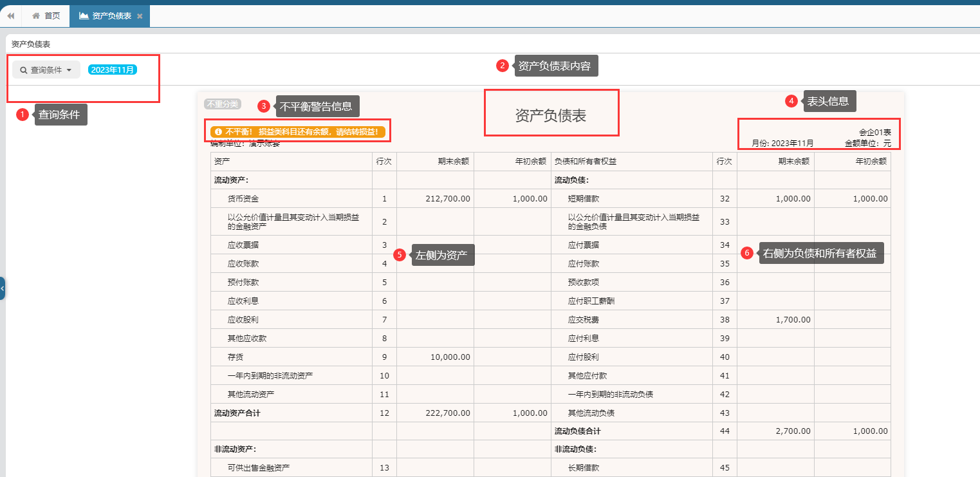Click the 可供出售金融资产 row label

(259, 468)
